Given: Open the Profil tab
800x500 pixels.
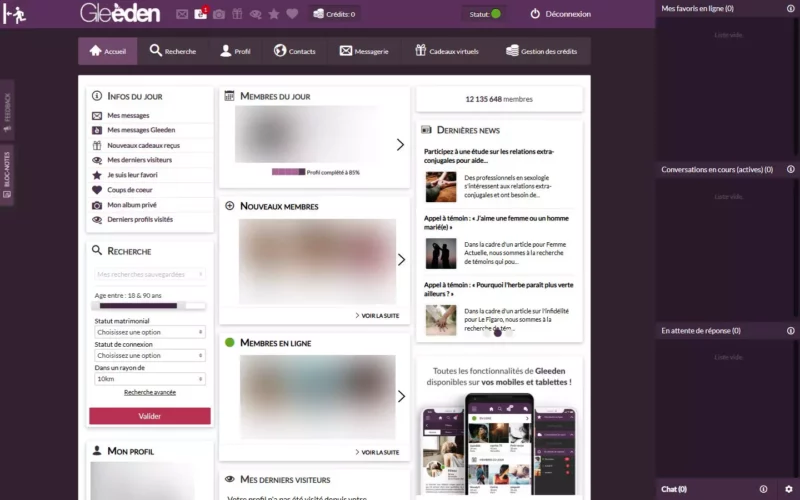Looking at the screenshot, I should pos(235,51).
